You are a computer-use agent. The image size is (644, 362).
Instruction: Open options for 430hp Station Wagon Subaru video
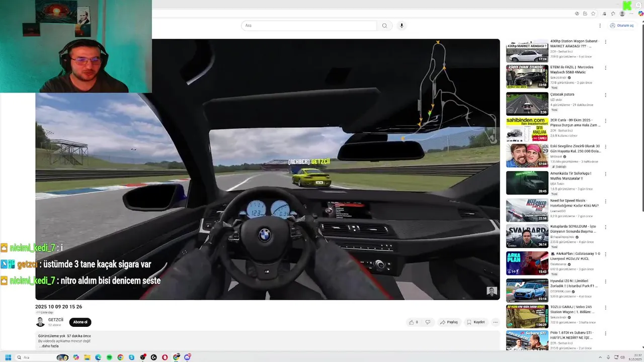(x=605, y=42)
